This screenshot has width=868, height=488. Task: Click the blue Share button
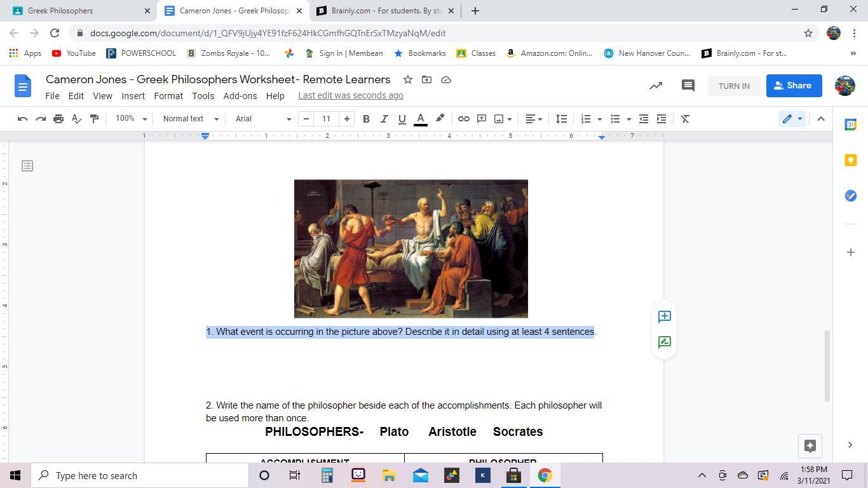[794, 86]
